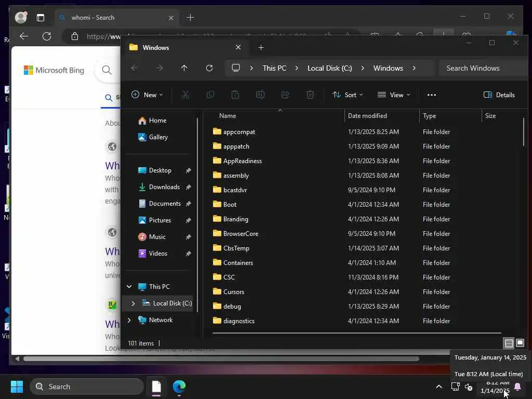This screenshot has height=399, width=532.
Task: Click the Search Windows input field
Action: pyautogui.click(x=484, y=68)
